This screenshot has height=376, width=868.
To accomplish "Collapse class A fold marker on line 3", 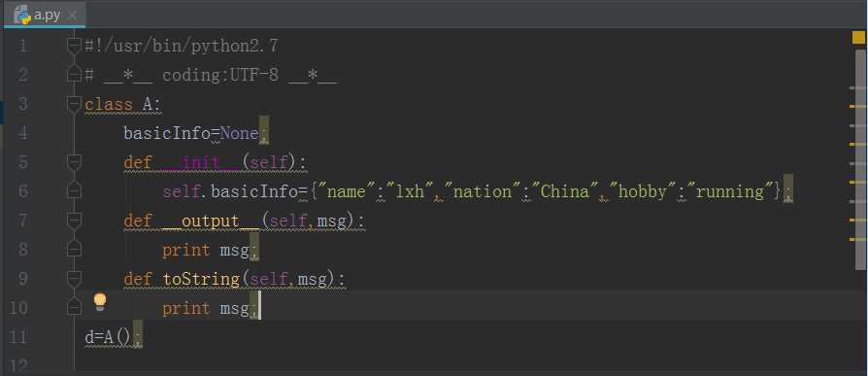I will pos(74,104).
